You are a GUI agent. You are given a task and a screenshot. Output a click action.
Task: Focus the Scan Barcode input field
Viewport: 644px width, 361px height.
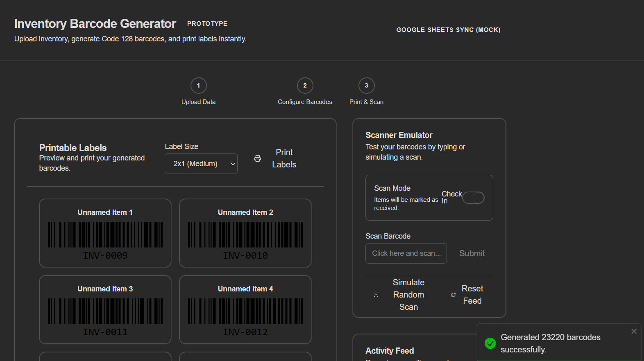click(x=406, y=253)
